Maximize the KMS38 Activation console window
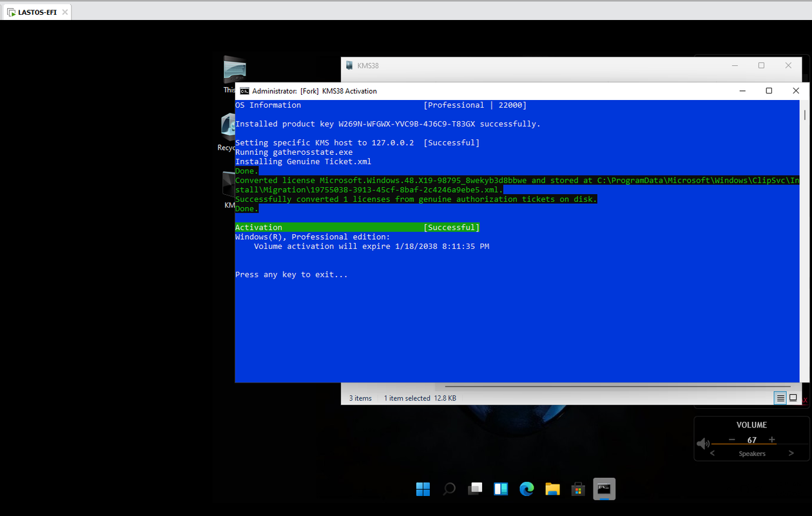This screenshot has height=516, width=812. coord(769,91)
